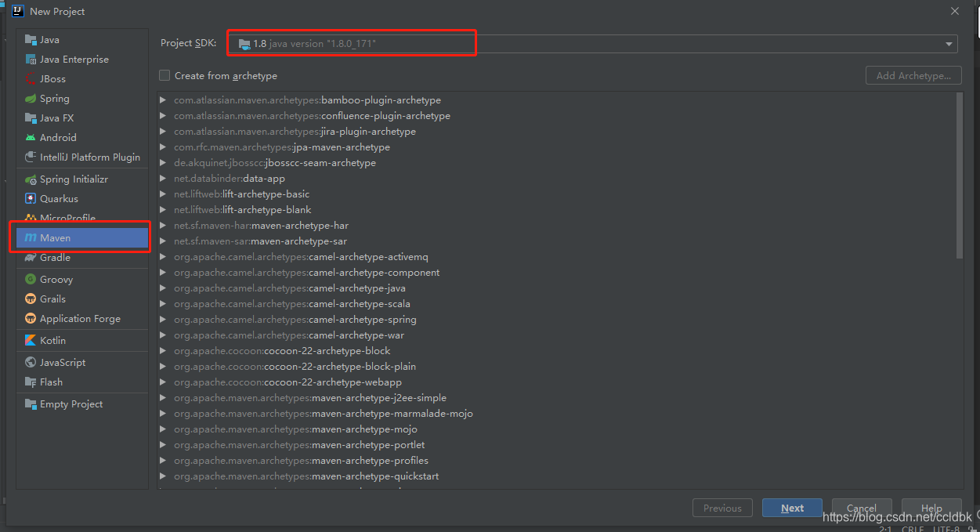Click the Gradle elephant icon
The image size is (980, 532).
coord(31,258)
